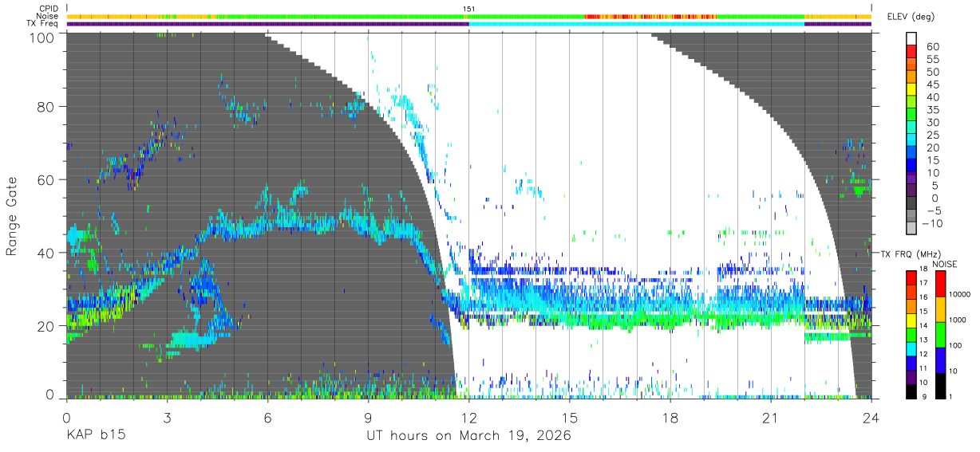Click the UT hours axis tick 21
Image resolution: width=980 pixels, height=452 pixels.
(x=771, y=417)
